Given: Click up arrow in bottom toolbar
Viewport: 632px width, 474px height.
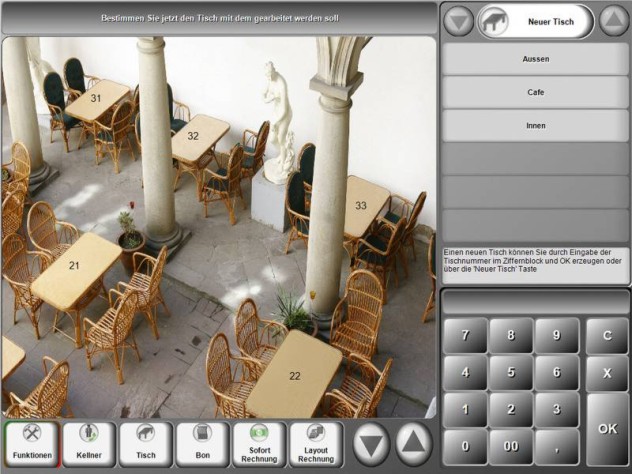Looking at the screenshot, I should tap(414, 445).
